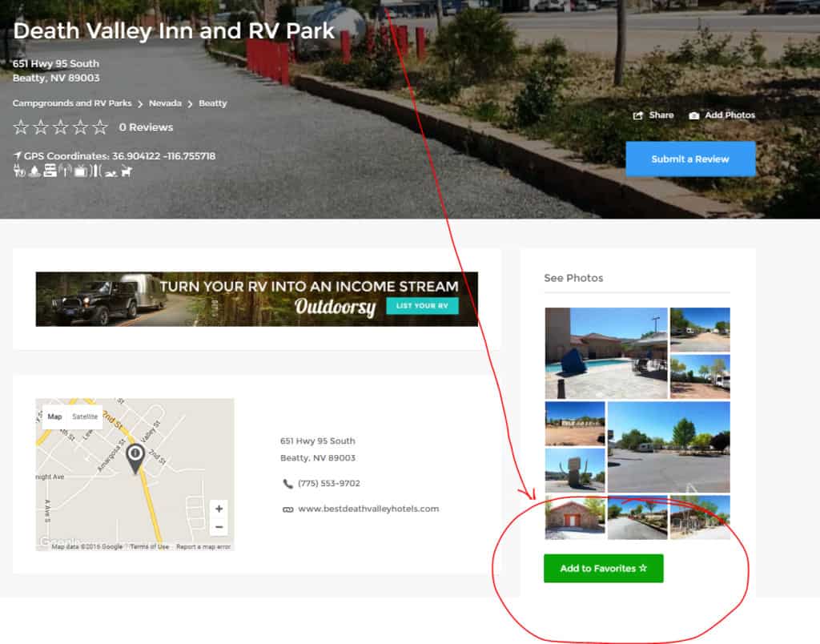Zoom out the map with minus
The image size is (820, 644).
(219, 527)
